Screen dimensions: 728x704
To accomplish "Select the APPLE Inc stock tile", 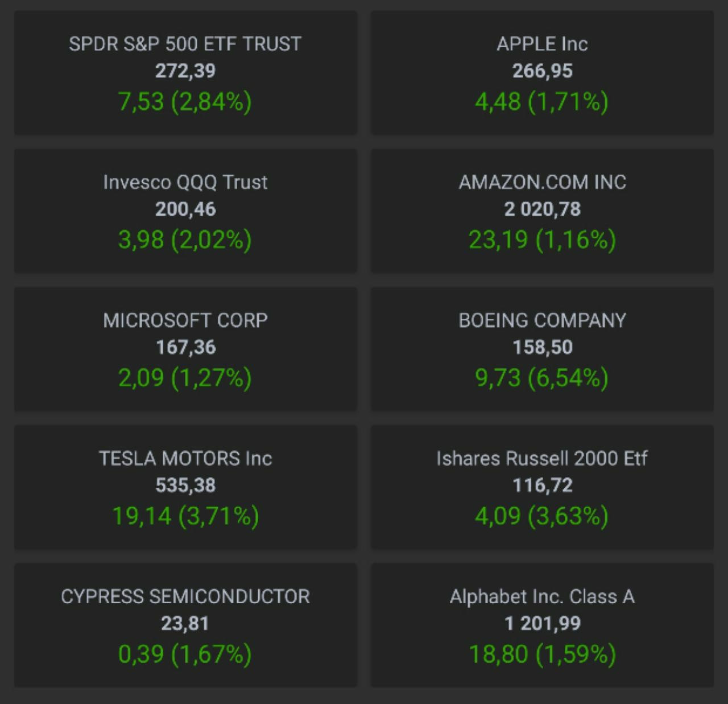I will tap(542, 73).
